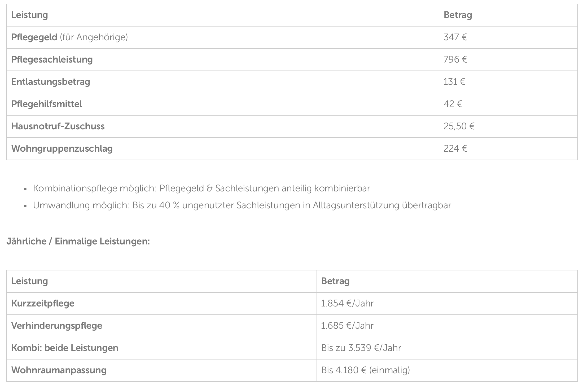Select the 131 € amount cell
The height and width of the screenshot is (386, 588).
tap(454, 82)
